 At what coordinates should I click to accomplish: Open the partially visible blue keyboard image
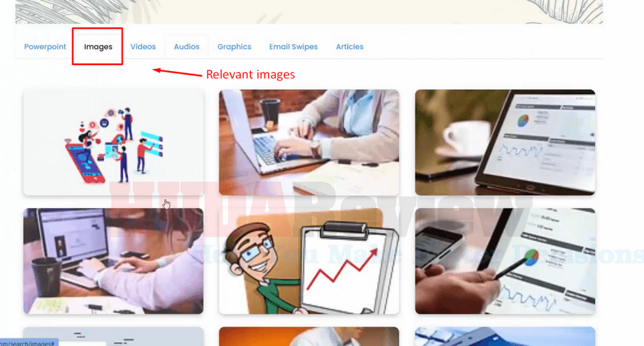click(x=504, y=337)
